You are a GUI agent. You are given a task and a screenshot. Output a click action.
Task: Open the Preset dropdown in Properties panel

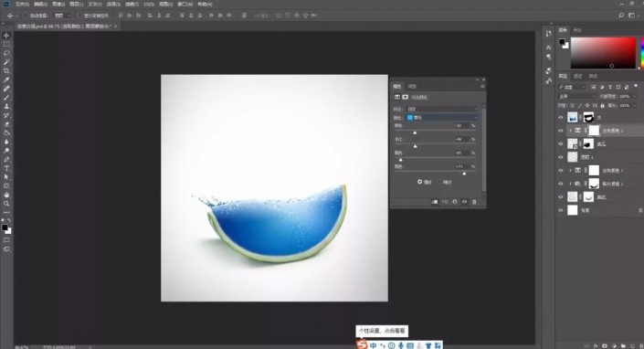[x=442, y=109]
